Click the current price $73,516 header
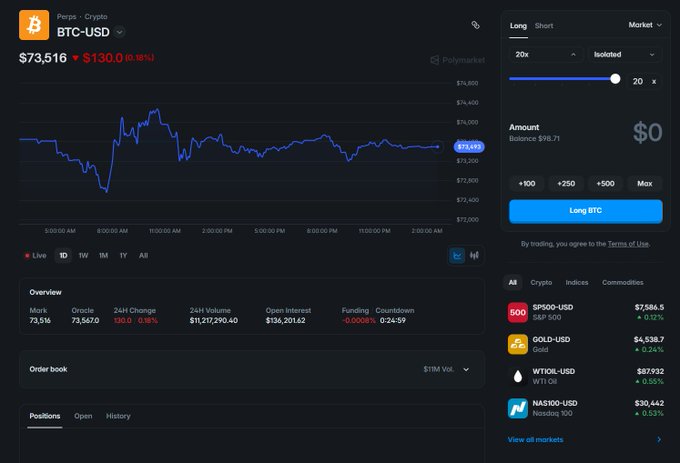 tap(43, 58)
